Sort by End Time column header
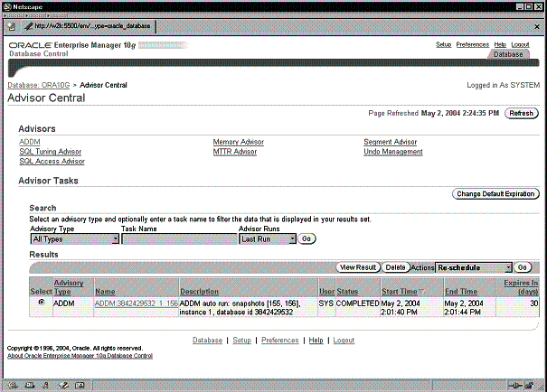The width and height of the screenshot is (547, 392). (461, 292)
